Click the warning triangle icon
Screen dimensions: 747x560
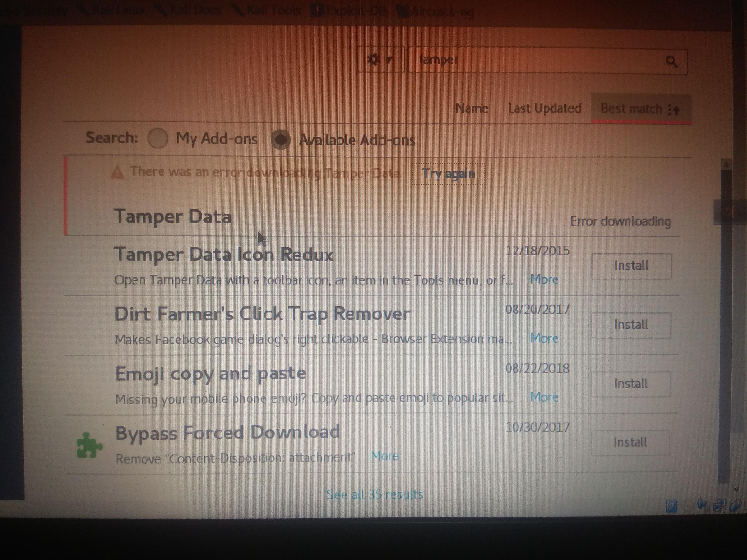117,173
